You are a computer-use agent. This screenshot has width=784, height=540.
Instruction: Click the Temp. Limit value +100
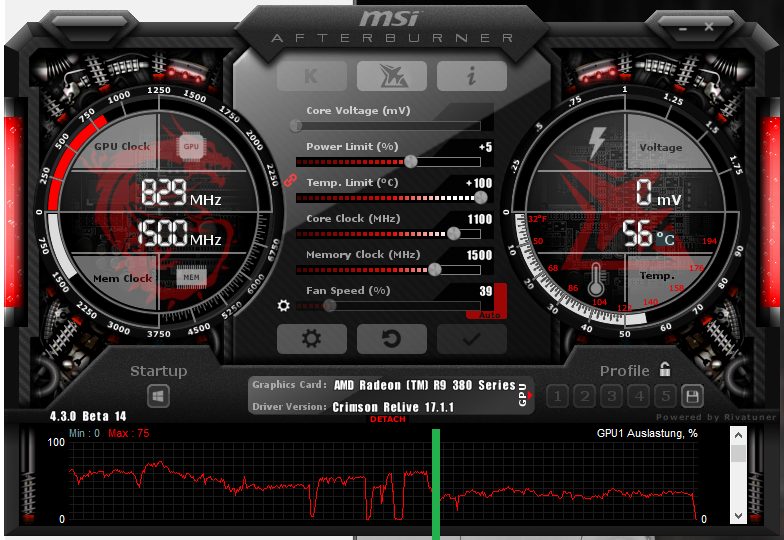click(479, 183)
